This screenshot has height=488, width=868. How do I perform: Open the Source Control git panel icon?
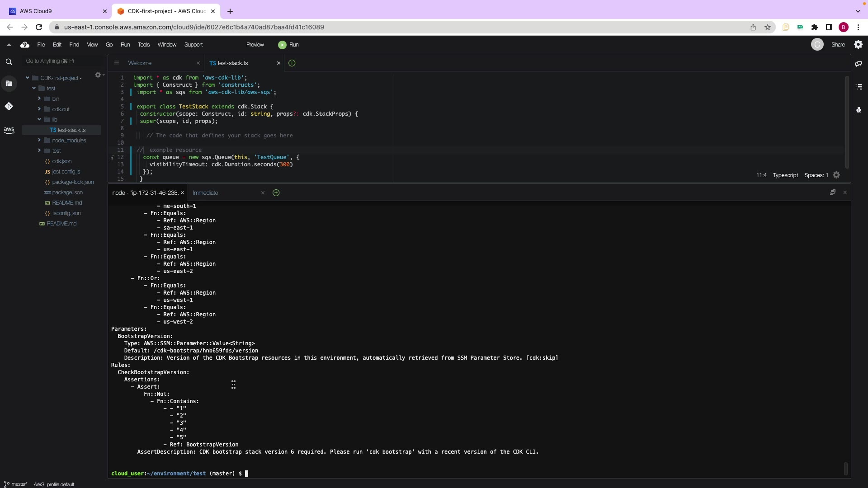point(9,107)
